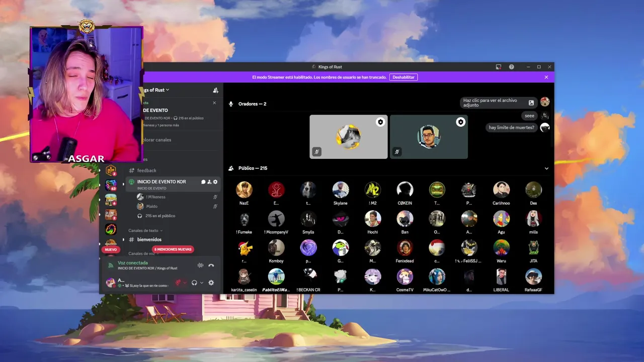Image resolution: width=644 pixels, height=362 pixels.
Task: Open the Kings of Rust server dropdown
Action: coord(156,90)
